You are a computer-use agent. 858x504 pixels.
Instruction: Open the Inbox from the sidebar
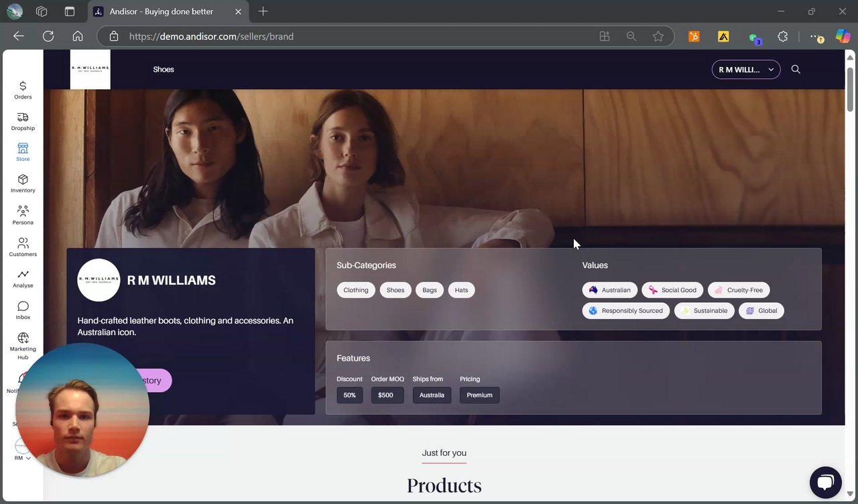tap(23, 310)
